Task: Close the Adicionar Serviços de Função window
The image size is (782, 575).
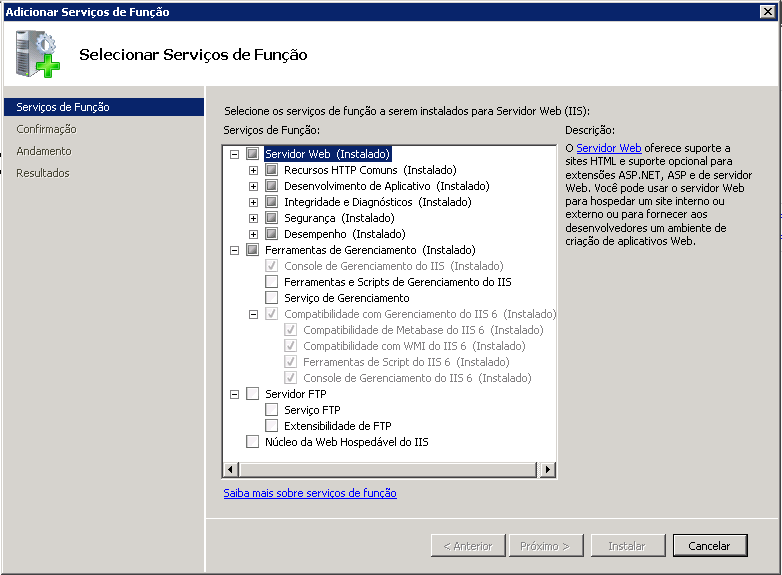Action: pos(770,12)
